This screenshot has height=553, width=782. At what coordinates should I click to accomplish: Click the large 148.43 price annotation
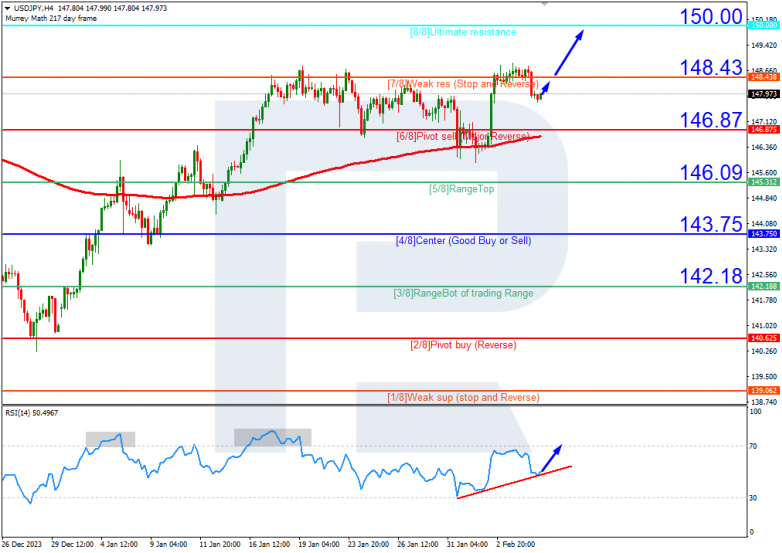pos(711,67)
